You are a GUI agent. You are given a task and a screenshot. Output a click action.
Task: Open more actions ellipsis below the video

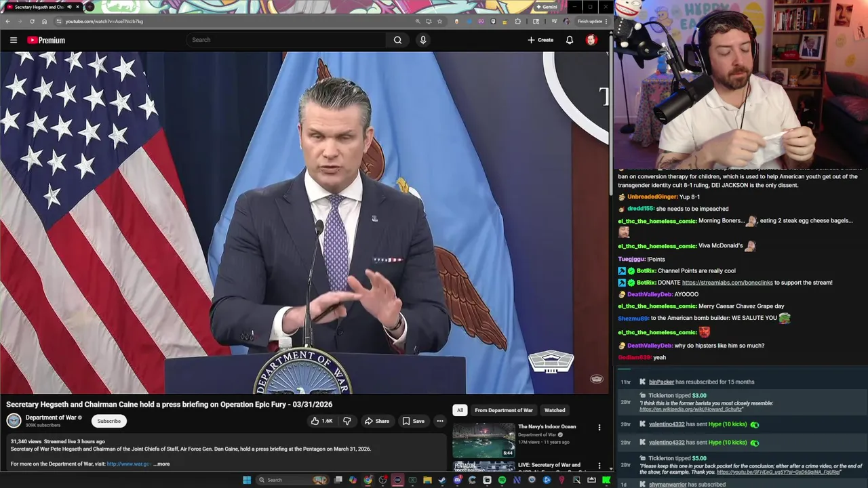point(439,421)
